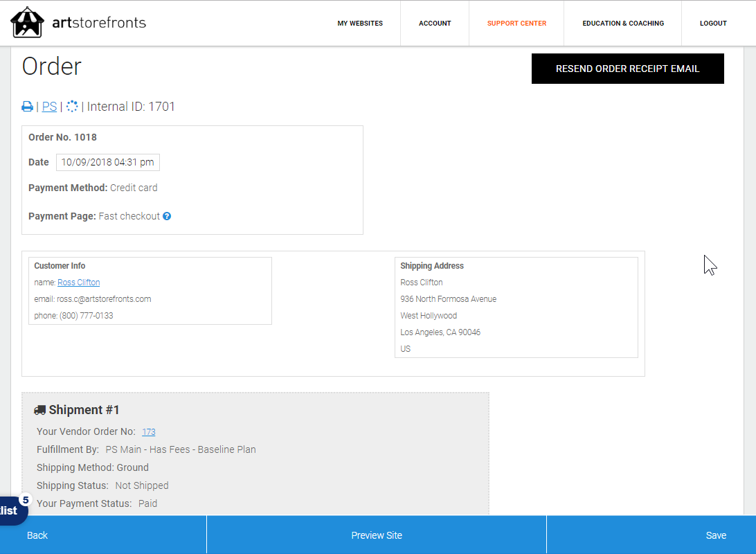Click the PS link next to printer
The width and height of the screenshot is (756, 554).
click(49, 107)
